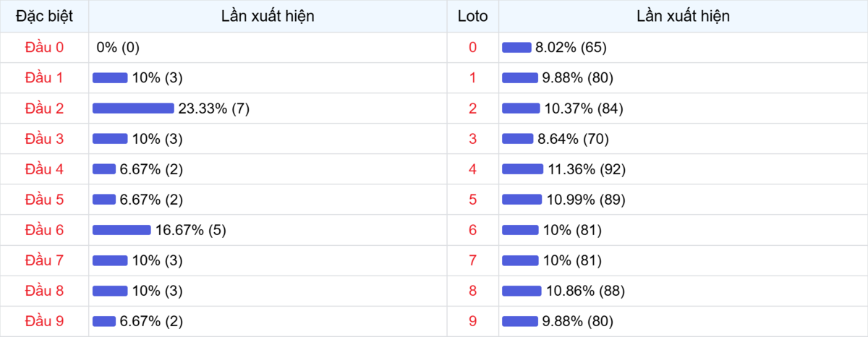Screen dimensions: 868x337
Task: Click the 10.37% (84) value text
Action: tap(583, 108)
